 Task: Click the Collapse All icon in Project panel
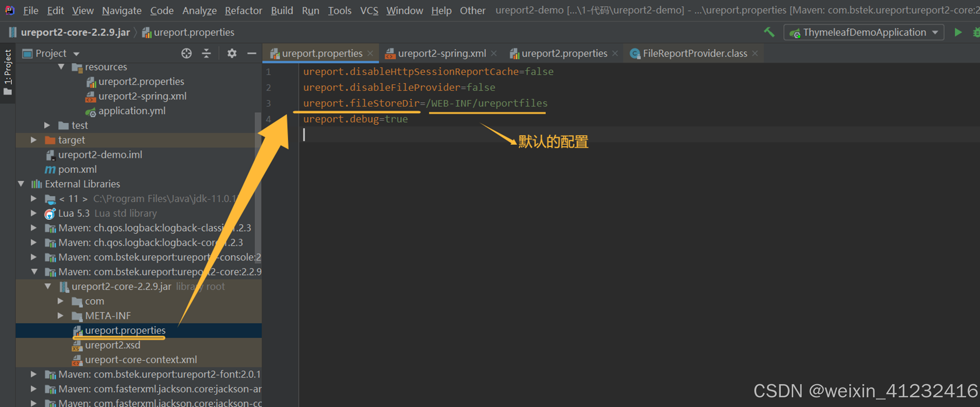coord(206,53)
